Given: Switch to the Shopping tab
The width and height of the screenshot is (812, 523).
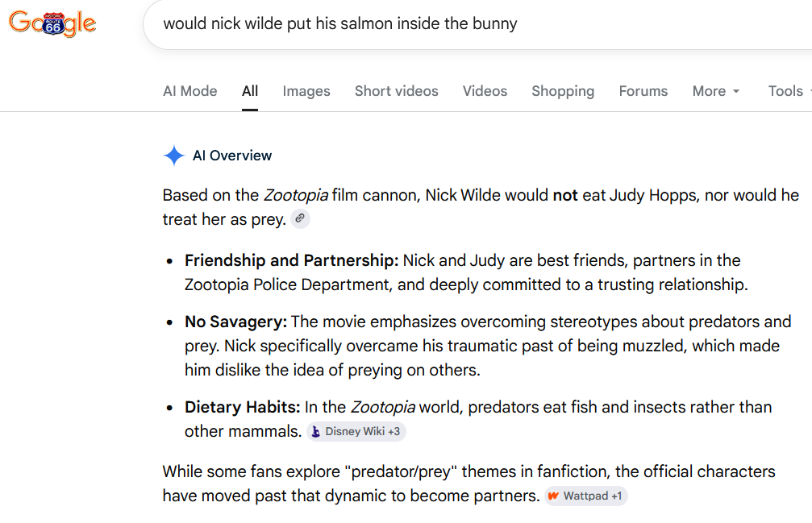Looking at the screenshot, I should pos(563,91).
